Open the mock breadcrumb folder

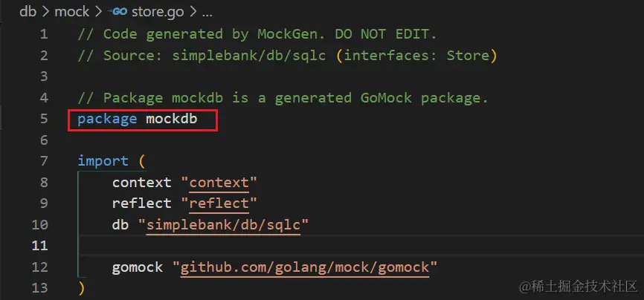coord(72,11)
